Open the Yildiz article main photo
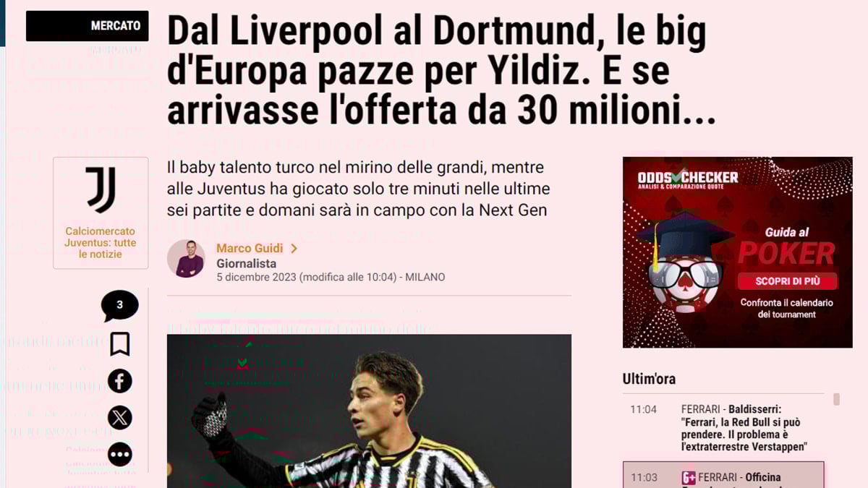Image resolution: width=868 pixels, height=488 pixels. (x=369, y=411)
